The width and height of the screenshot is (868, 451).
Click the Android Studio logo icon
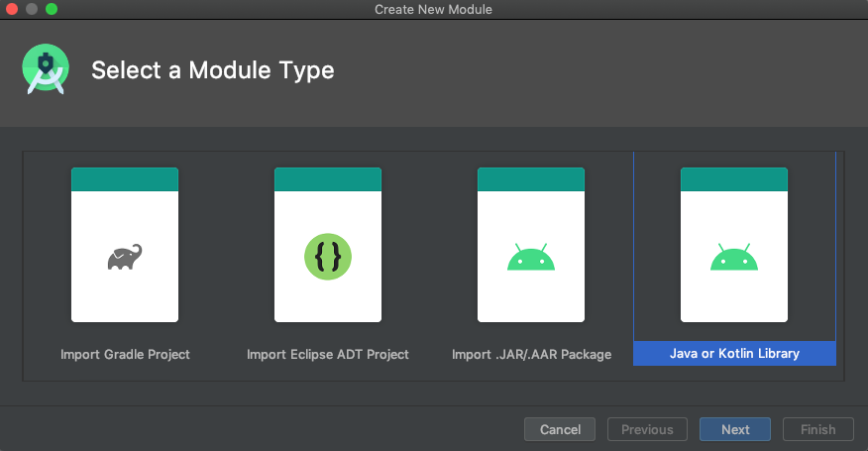(x=46, y=69)
